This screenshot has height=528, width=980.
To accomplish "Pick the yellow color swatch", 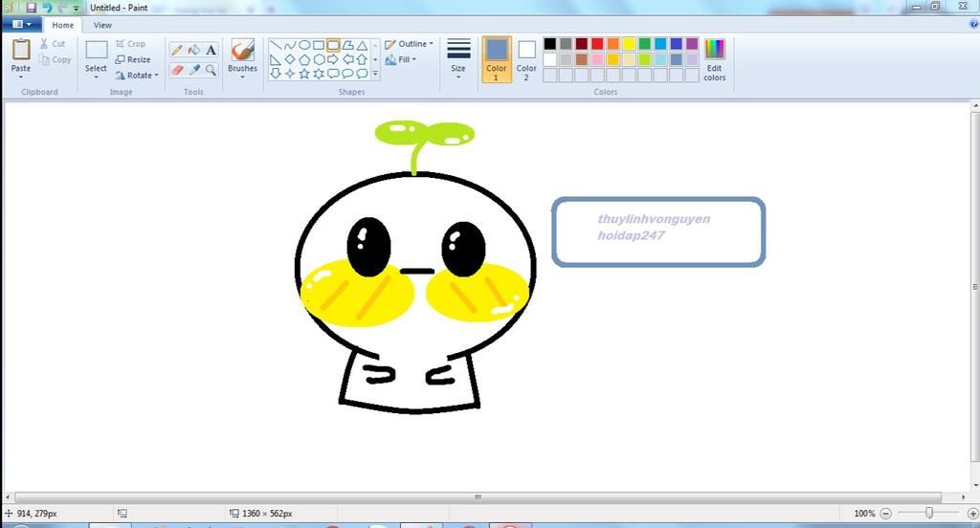I will click(x=629, y=43).
